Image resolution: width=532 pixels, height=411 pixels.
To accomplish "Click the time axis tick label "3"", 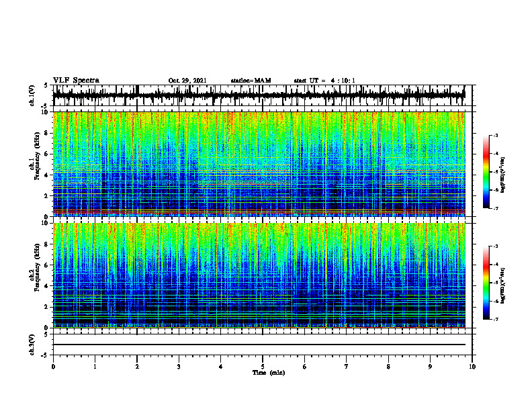I will click(179, 367).
